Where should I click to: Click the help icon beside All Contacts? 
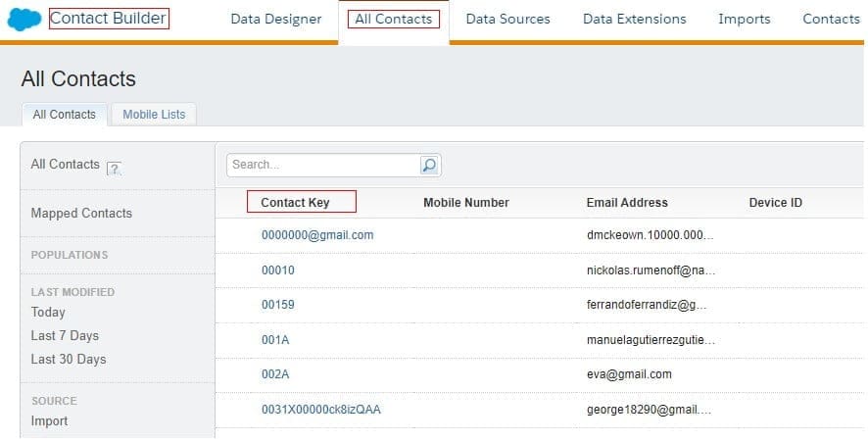(x=114, y=168)
